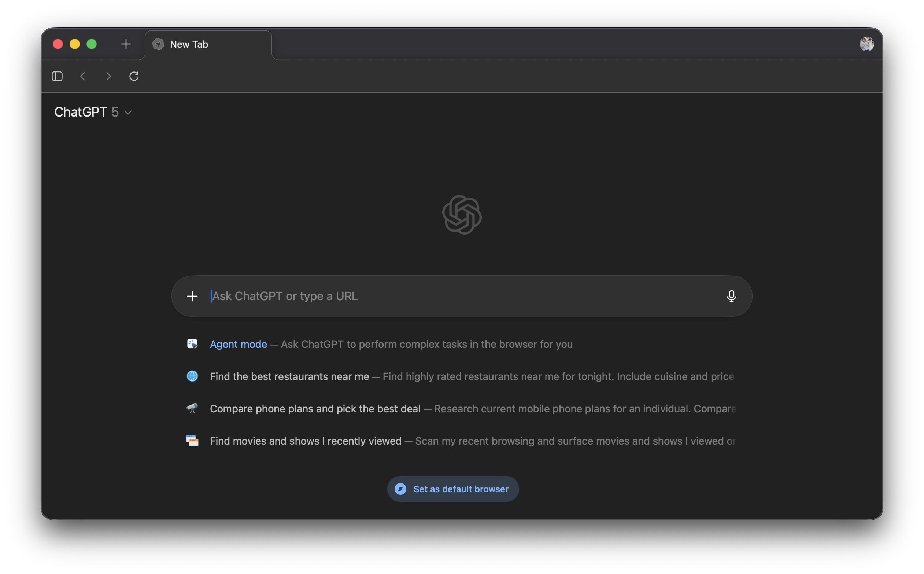Click the telescope icon for phone plans
This screenshot has height=574, width=924.
pos(192,408)
